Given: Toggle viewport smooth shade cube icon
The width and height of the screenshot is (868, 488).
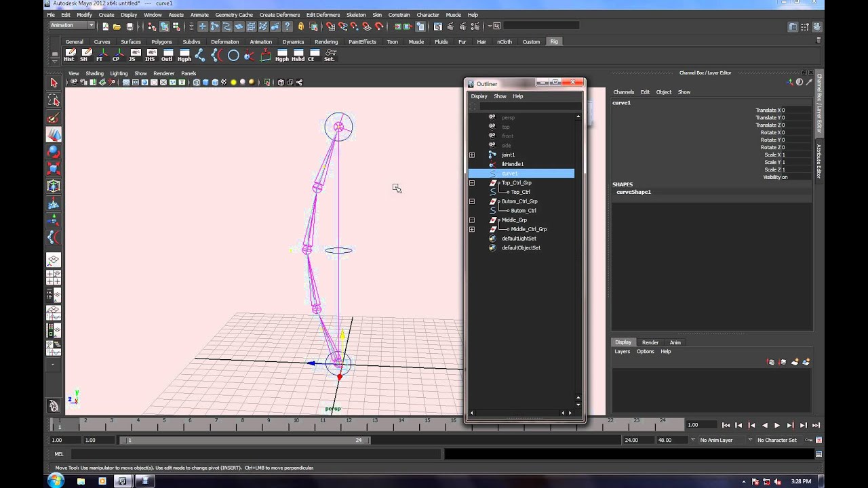Looking at the screenshot, I should coord(205,83).
